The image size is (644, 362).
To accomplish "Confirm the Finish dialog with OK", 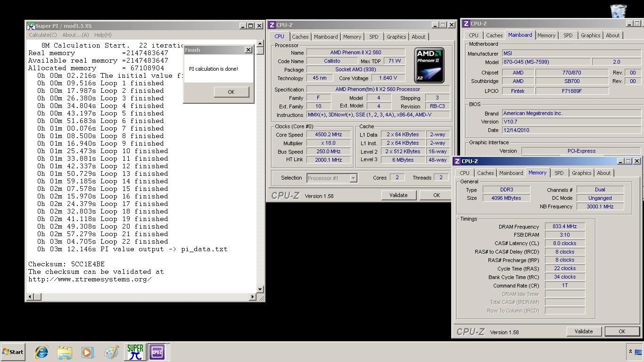I will click(231, 92).
